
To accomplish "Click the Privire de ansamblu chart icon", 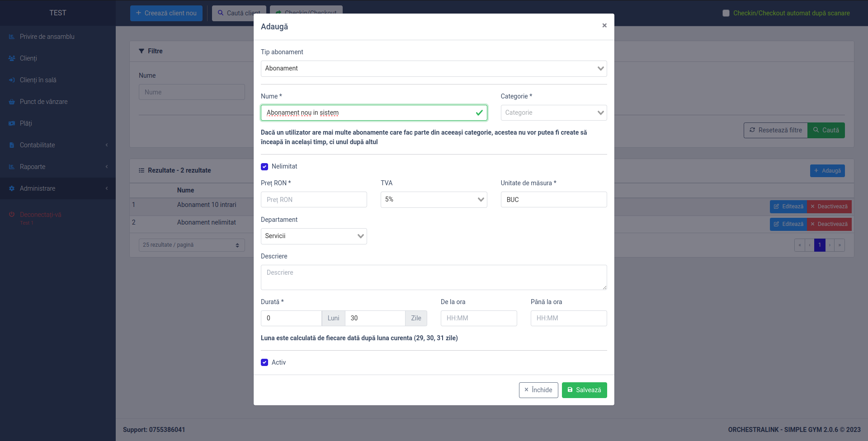I will point(12,37).
